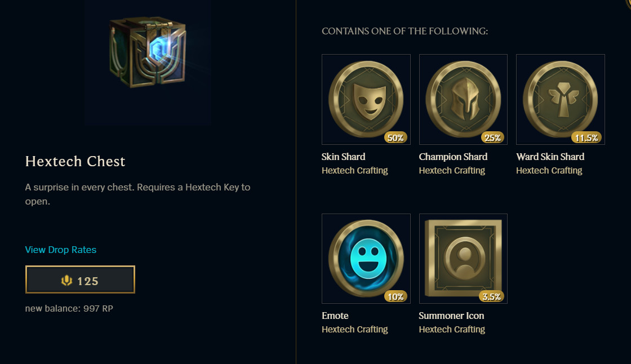Click the 3.5% drop rate badge
The height and width of the screenshot is (364, 631).
click(491, 297)
